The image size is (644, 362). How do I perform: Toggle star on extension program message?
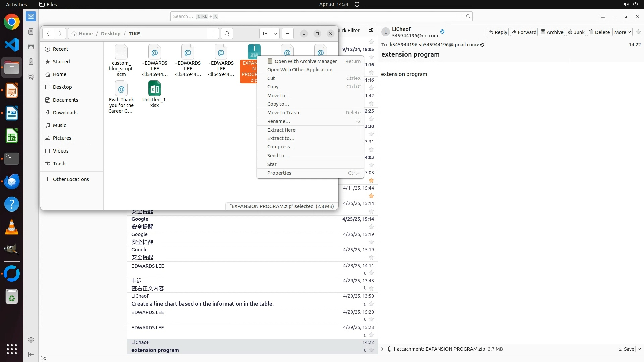click(x=371, y=350)
